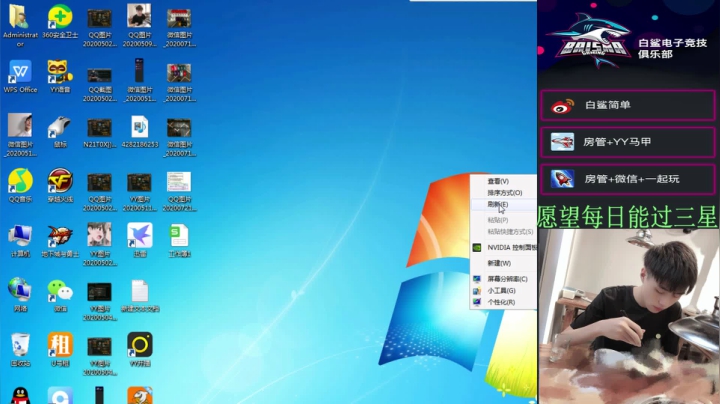Viewport: 720px width, 404px height.
Task: Choose 屏幕分辨率(C) screen resolution entry
Action: pyautogui.click(x=507, y=279)
